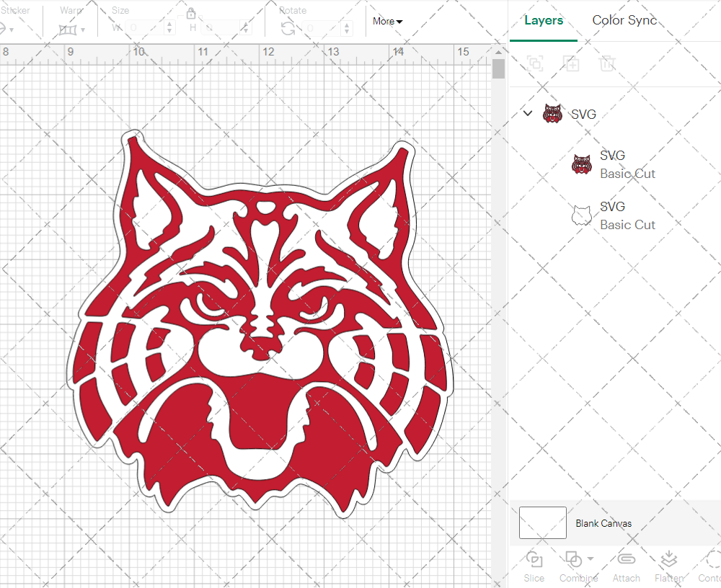Open the group layers icon above Layers panel
This screenshot has width=721, height=588.
[535, 63]
